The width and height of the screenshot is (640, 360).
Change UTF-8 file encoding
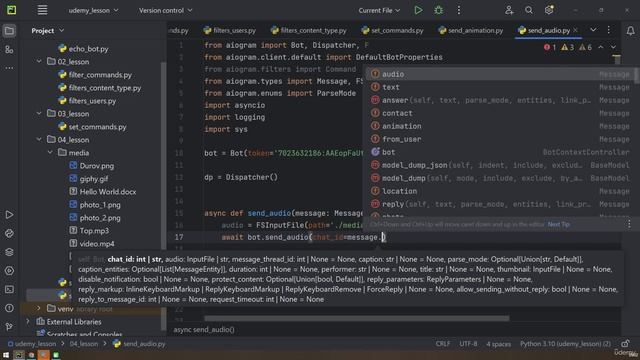468,344
